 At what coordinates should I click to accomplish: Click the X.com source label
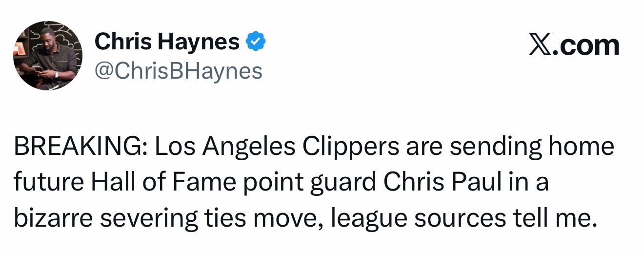point(574,45)
